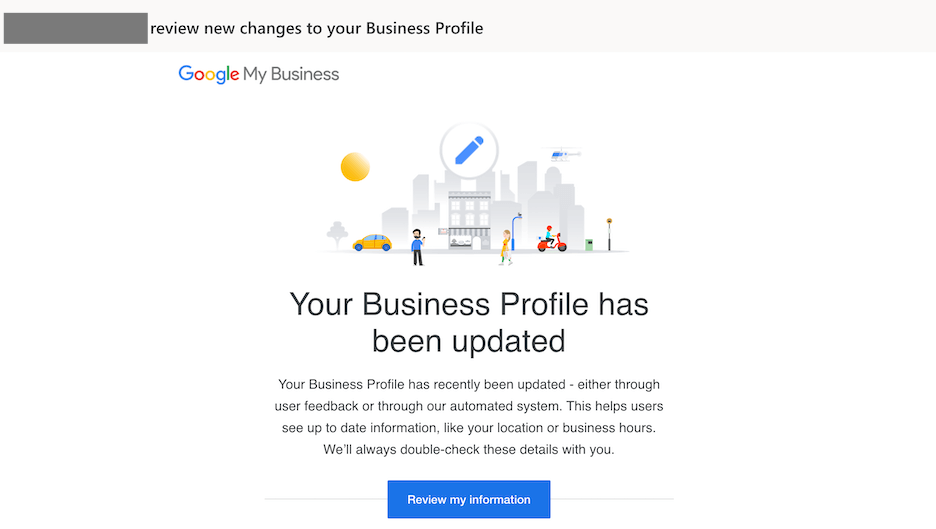Click the yellow car in illustration
936x529 pixels.
click(x=372, y=242)
